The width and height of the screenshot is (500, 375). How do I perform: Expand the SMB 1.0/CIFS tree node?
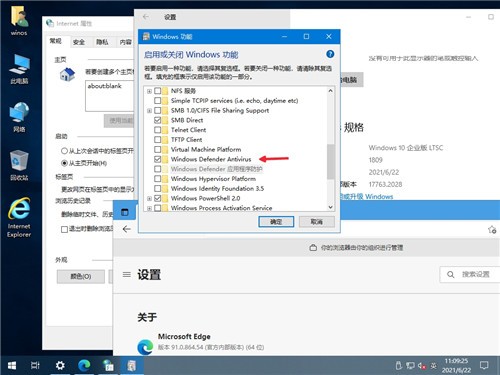(x=149, y=111)
